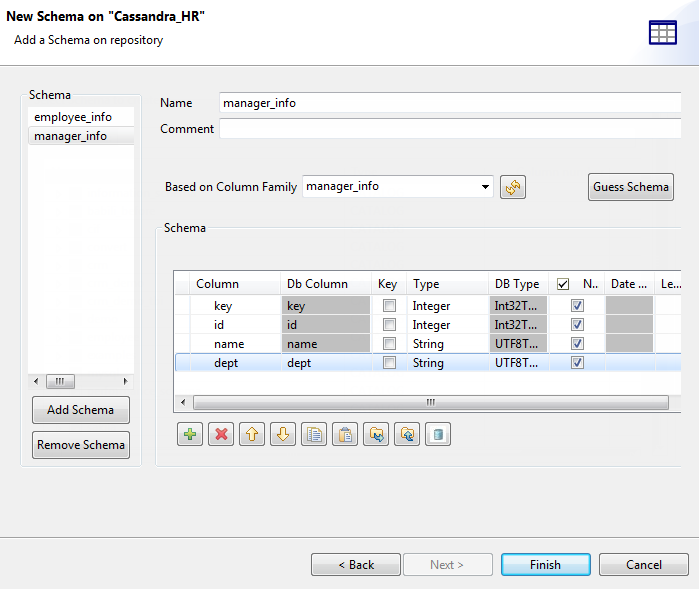The width and height of the screenshot is (699, 589).
Task: Toggle the Nullable header checkbox
Action: [x=563, y=284]
